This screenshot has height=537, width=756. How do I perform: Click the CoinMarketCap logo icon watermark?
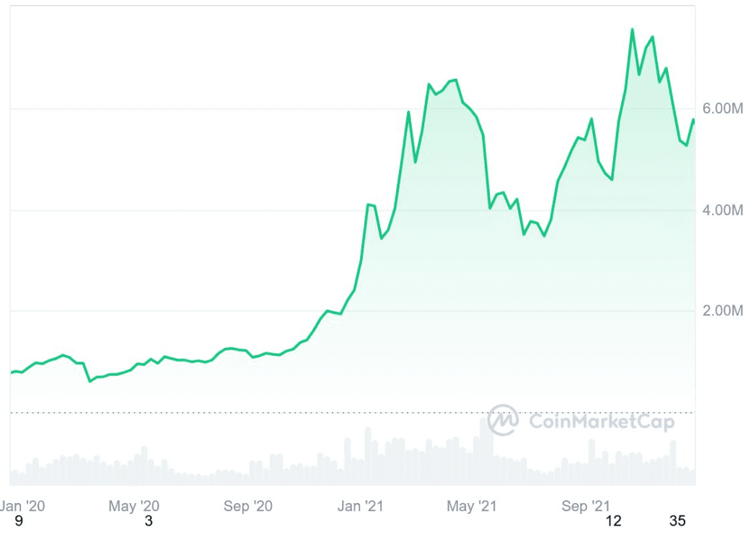(x=503, y=419)
